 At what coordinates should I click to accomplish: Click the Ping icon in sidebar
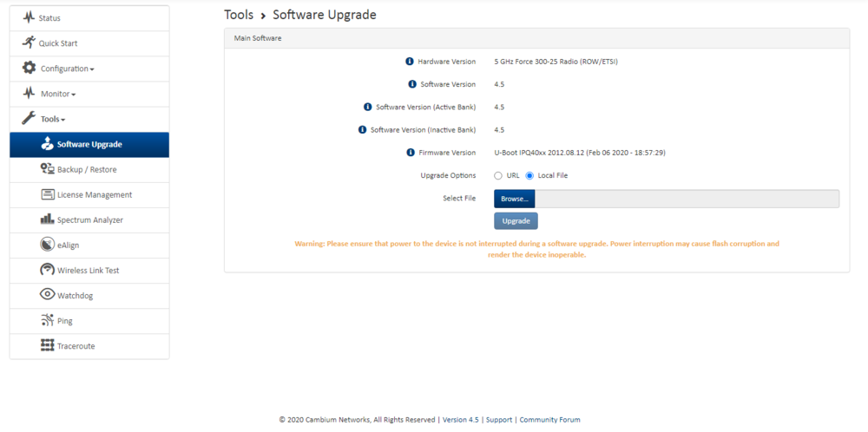click(x=48, y=320)
